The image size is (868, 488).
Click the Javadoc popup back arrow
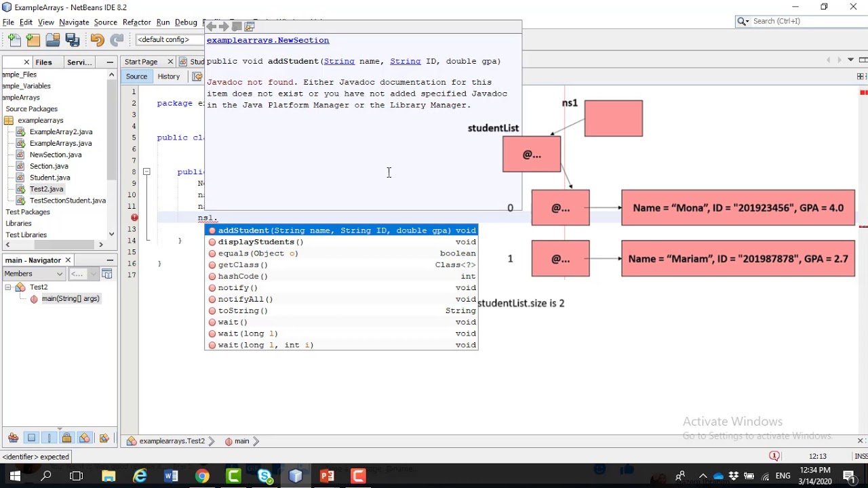click(x=211, y=26)
